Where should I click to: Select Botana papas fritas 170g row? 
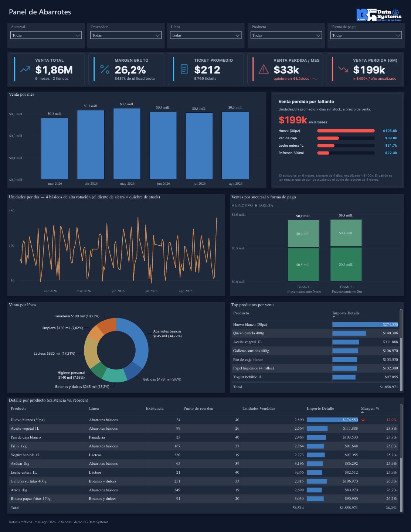point(203,498)
